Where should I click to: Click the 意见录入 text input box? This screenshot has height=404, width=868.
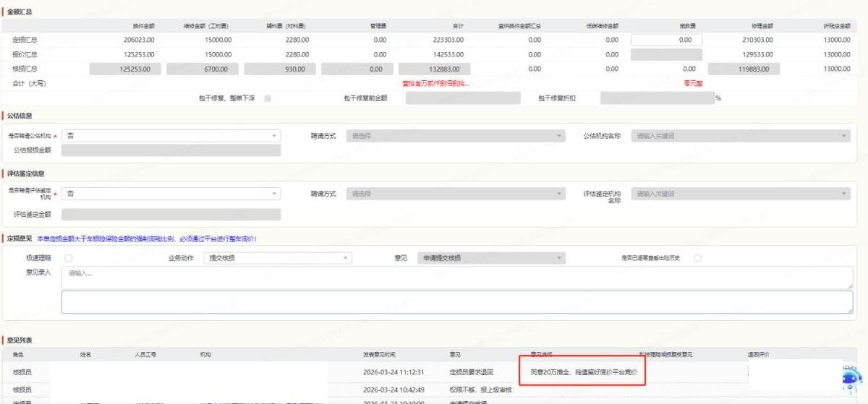(456, 278)
